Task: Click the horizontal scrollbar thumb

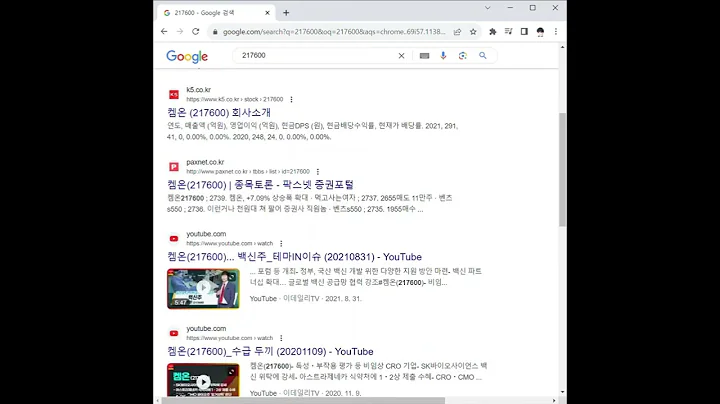Action: [303, 401]
